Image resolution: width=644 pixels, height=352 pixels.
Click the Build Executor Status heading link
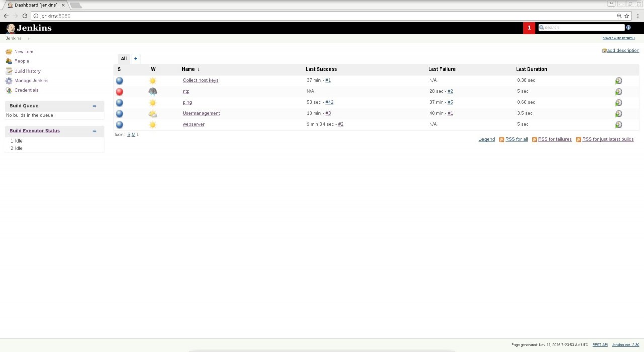(34, 131)
